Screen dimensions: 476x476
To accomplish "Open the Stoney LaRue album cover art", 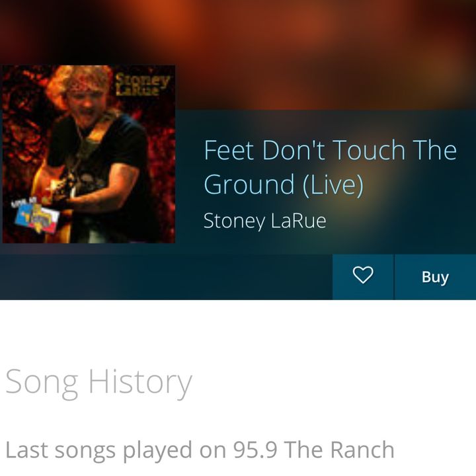I will click(x=89, y=154).
